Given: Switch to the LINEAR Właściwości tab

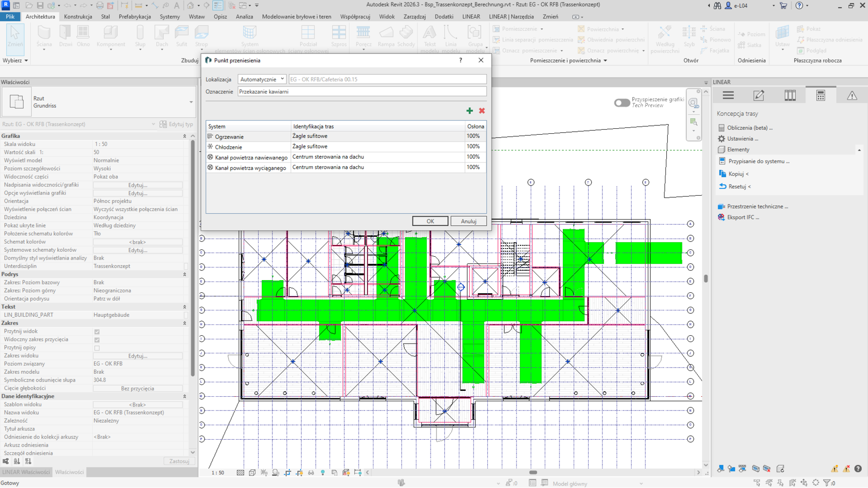Looking at the screenshot, I should click(x=26, y=472).
